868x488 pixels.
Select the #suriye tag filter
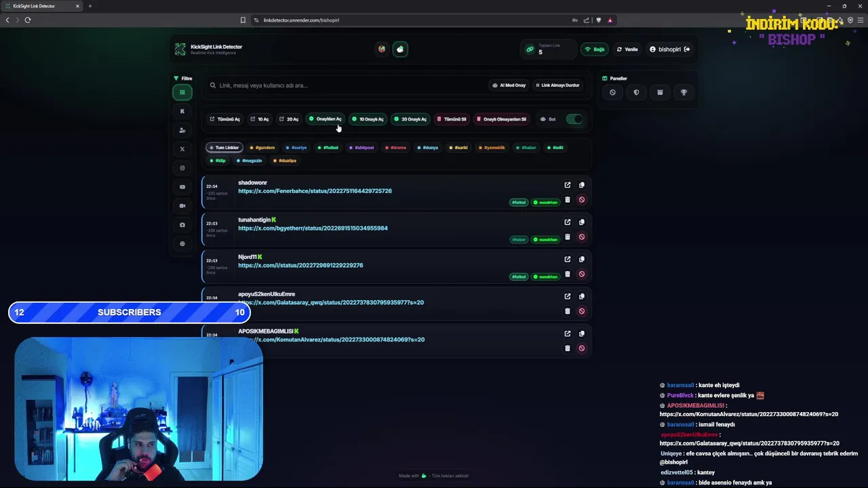(x=296, y=148)
